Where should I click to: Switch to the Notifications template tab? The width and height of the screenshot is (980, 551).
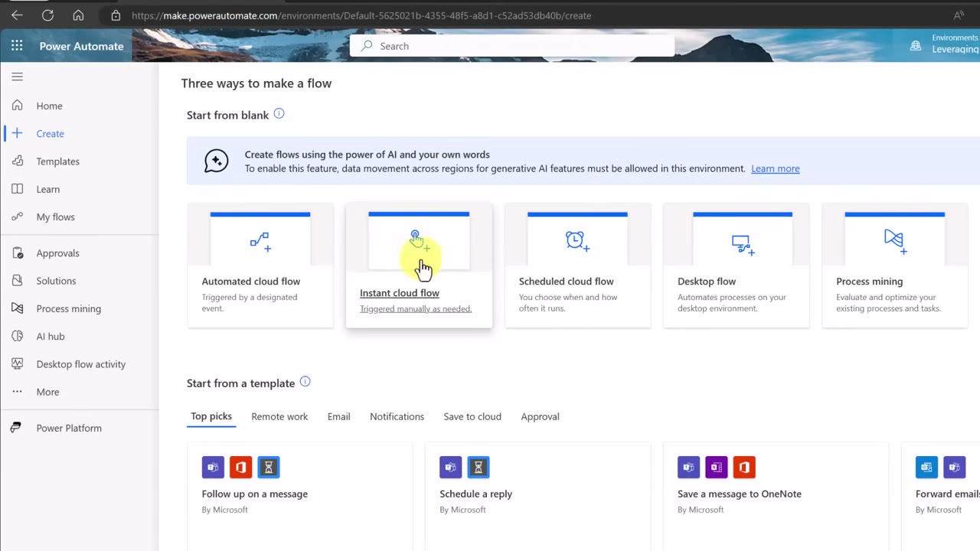pyautogui.click(x=397, y=416)
